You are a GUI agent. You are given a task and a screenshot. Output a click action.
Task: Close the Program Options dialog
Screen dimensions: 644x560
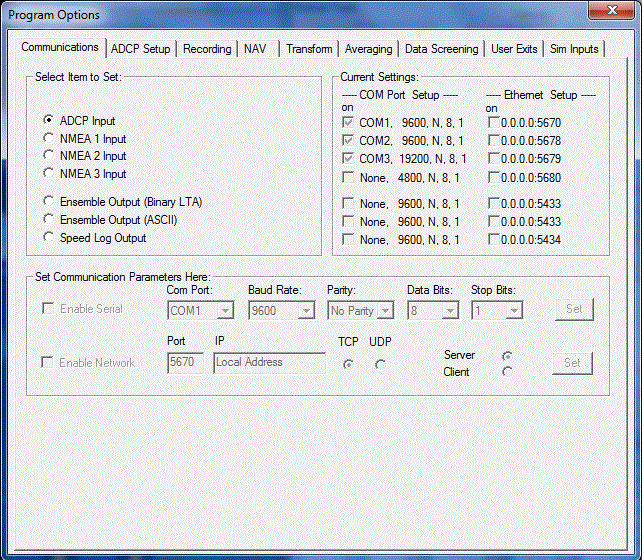(x=612, y=13)
